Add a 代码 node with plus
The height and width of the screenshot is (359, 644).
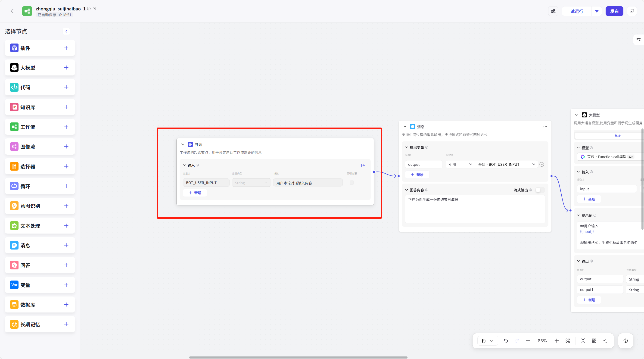tap(66, 87)
